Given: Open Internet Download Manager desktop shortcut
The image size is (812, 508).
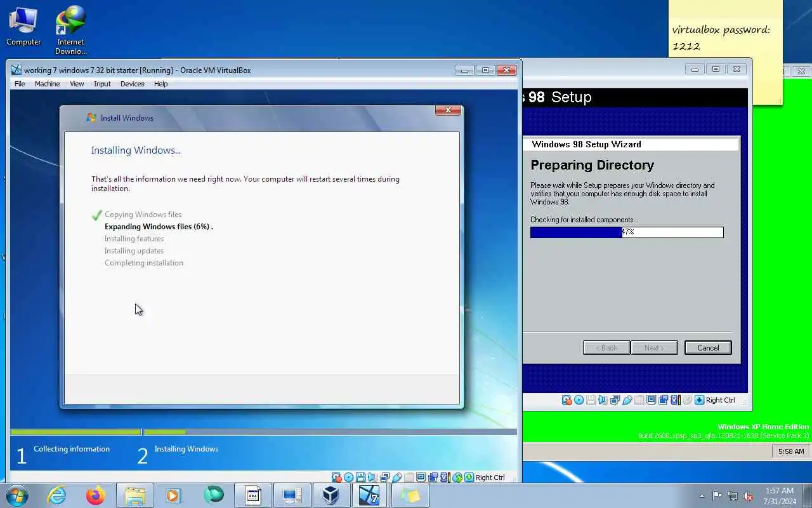Looking at the screenshot, I should tap(70, 30).
